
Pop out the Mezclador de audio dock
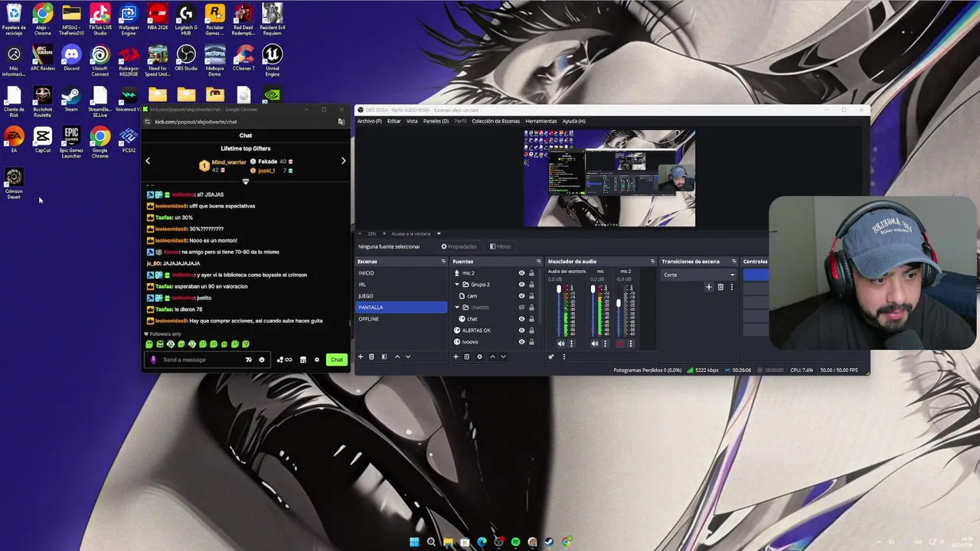point(653,262)
